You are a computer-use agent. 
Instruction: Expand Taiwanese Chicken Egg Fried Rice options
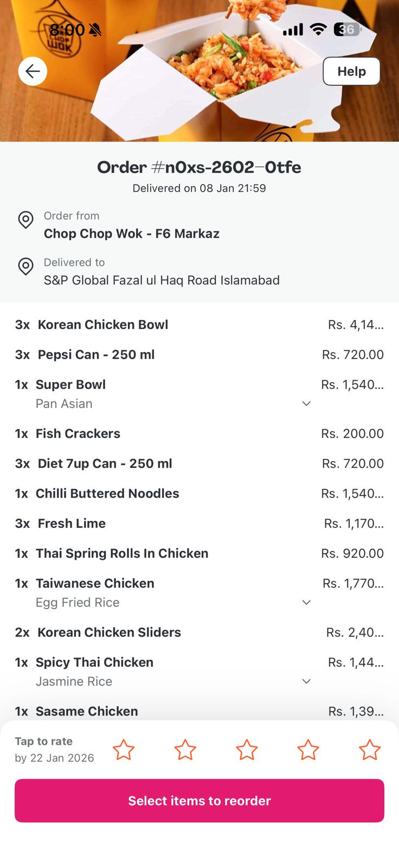click(306, 602)
